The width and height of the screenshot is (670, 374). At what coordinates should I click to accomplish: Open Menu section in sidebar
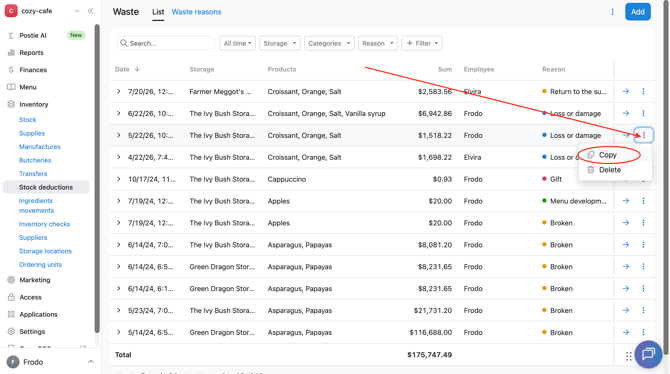(x=28, y=87)
